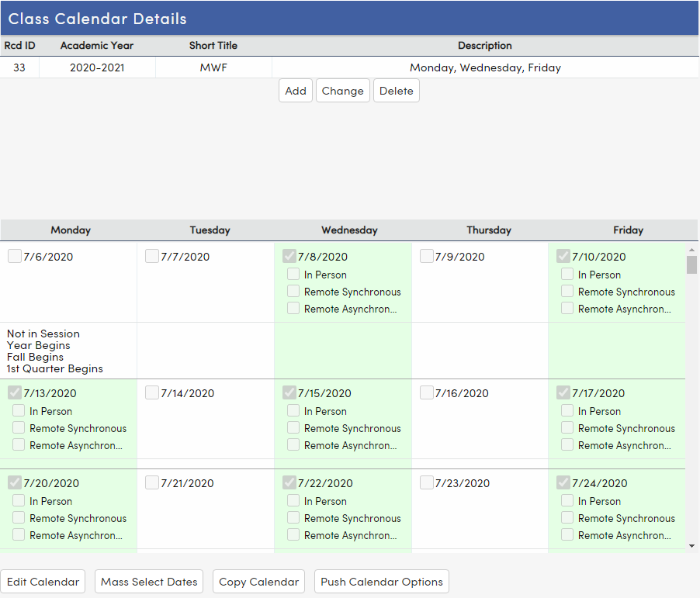Viewport: 700px width, 598px height.
Task: Click the Not in Session note
Action: tap(43, 334)
